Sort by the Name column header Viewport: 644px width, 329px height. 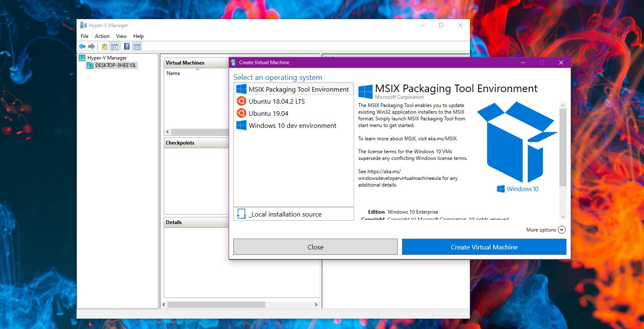click(x=173, y=73)
